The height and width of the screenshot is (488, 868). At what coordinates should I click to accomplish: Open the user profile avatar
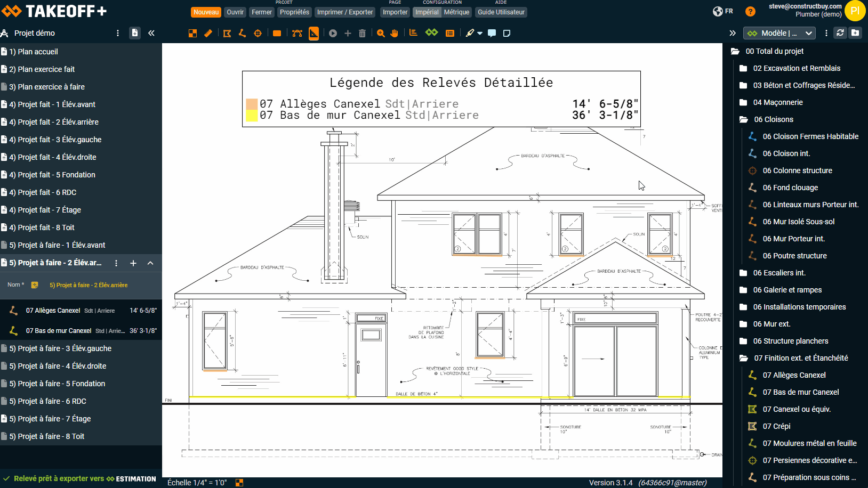pyautogui.click(x=855, y=11)
